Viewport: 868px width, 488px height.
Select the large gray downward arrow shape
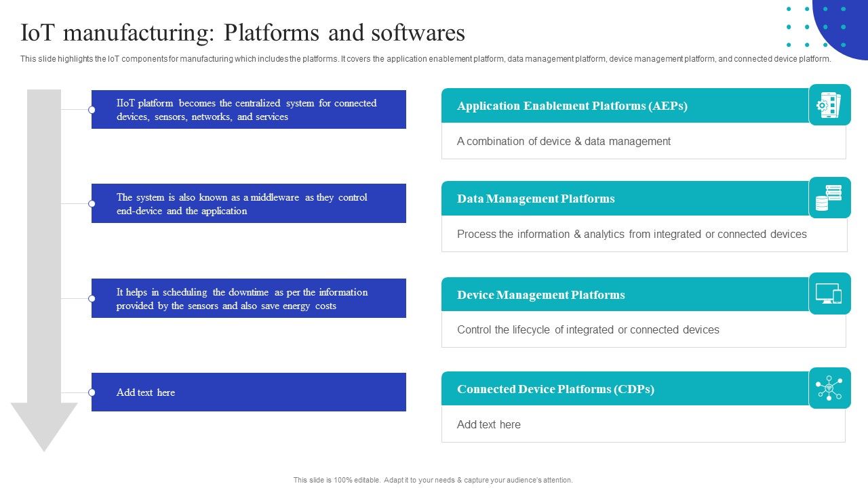(x=44, y=270)
